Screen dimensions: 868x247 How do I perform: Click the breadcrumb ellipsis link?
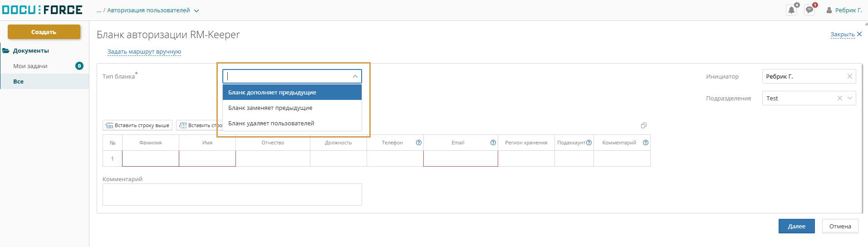[99, 10]
